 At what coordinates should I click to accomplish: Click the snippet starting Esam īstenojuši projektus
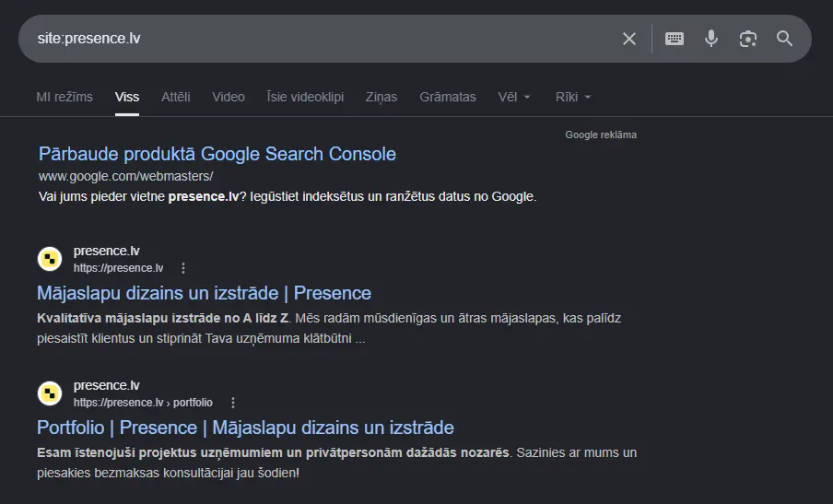337,463
